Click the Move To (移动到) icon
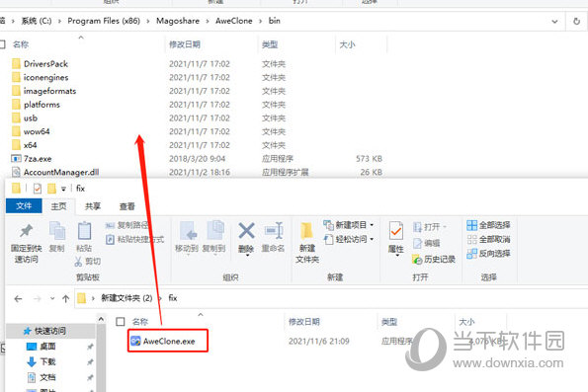The height and width of the screenshot is (392, 588). tap(187, 230)
